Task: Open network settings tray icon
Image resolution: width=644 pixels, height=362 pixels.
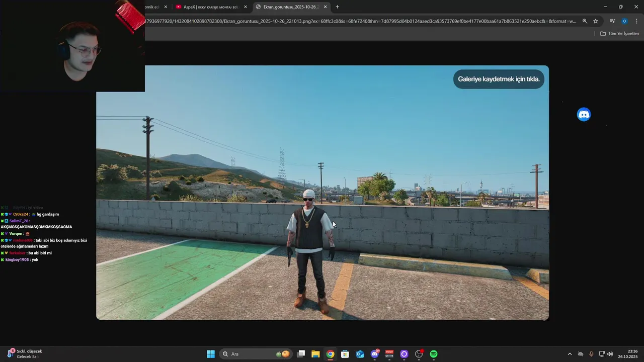Action: 602,354
